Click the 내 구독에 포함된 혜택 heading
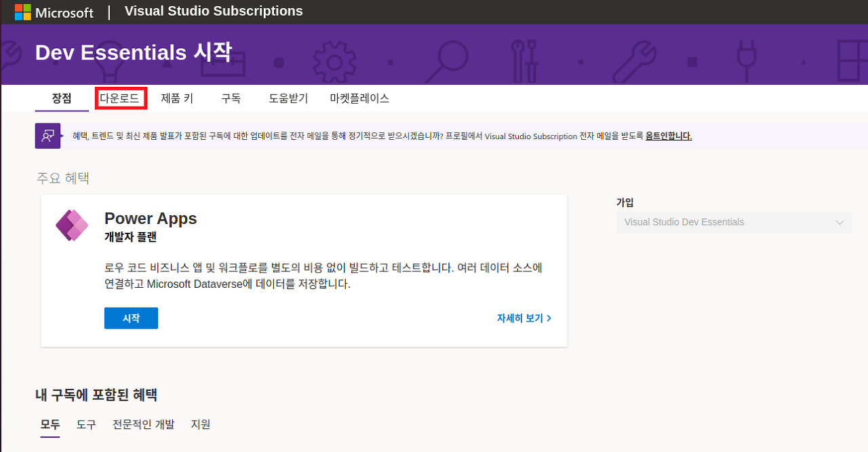This screenshot has width=868, height=452. 96,395
